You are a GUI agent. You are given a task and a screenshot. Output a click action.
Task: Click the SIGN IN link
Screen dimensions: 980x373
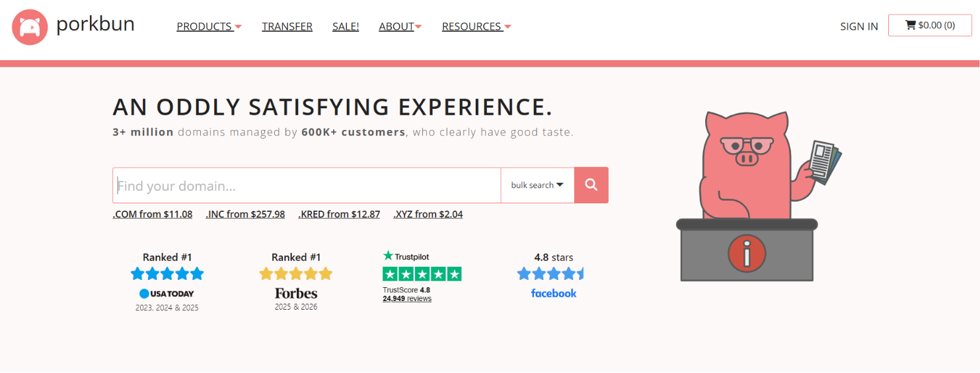859,26
